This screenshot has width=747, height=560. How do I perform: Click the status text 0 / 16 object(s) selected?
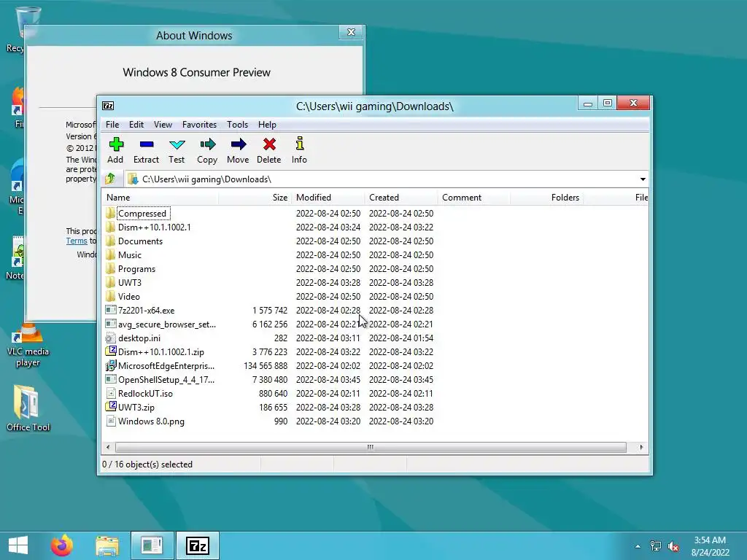(x=147, y=464)
